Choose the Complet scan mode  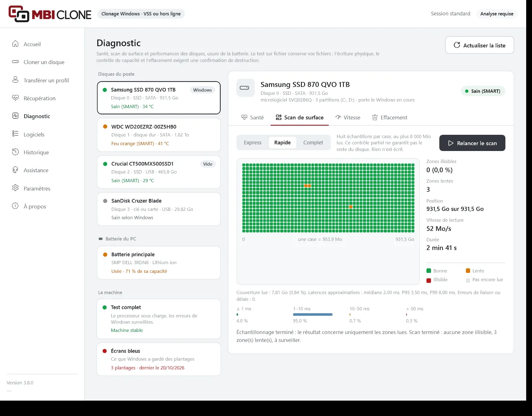click(x=313, y=143)
